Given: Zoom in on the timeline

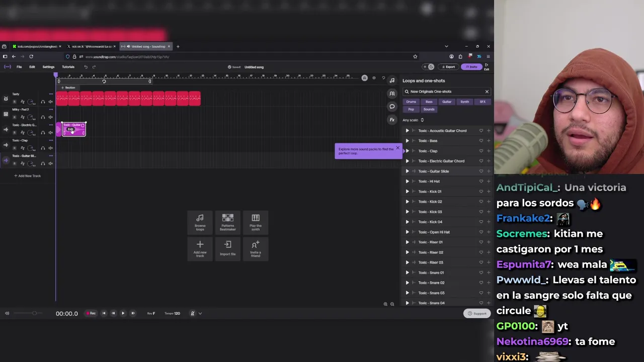Looking at the screenshot, I should click(385, 304).
